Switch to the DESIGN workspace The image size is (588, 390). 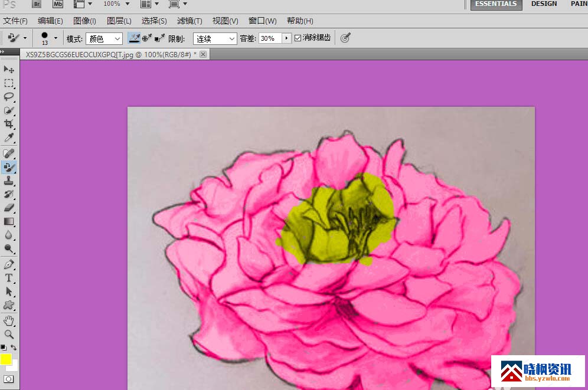click(x=544, y=4)
